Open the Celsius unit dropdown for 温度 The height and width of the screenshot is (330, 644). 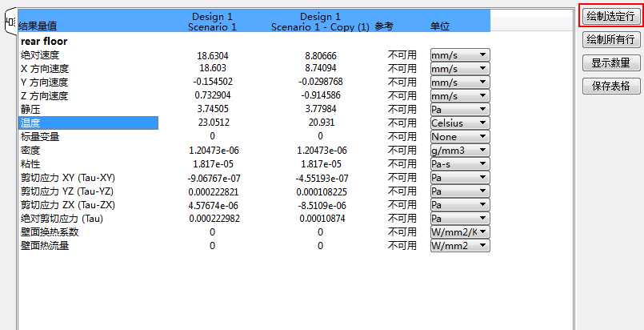tap(460, 123)
